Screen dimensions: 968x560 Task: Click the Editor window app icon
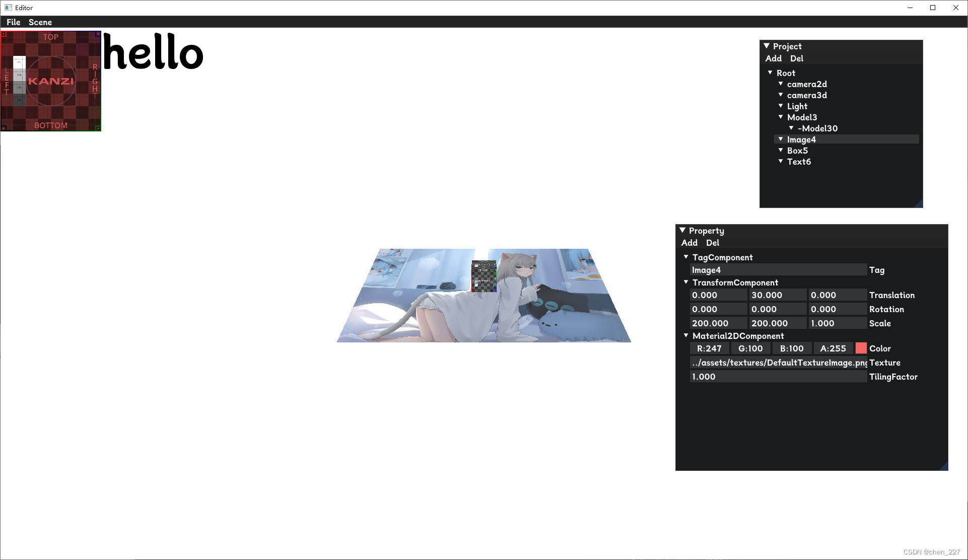8,8
